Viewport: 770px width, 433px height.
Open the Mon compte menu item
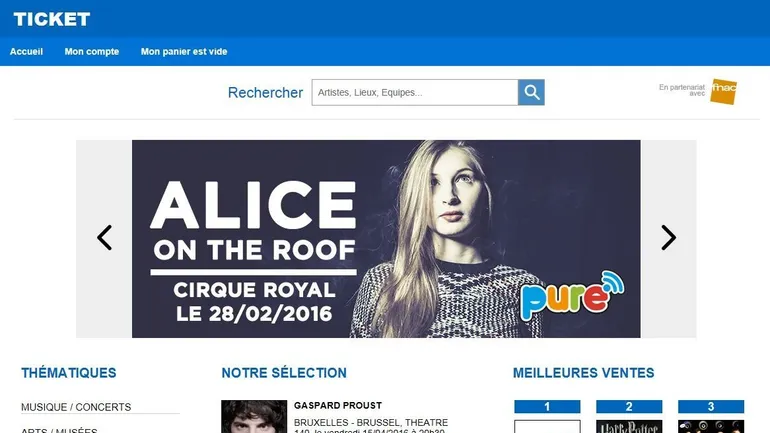92,52
